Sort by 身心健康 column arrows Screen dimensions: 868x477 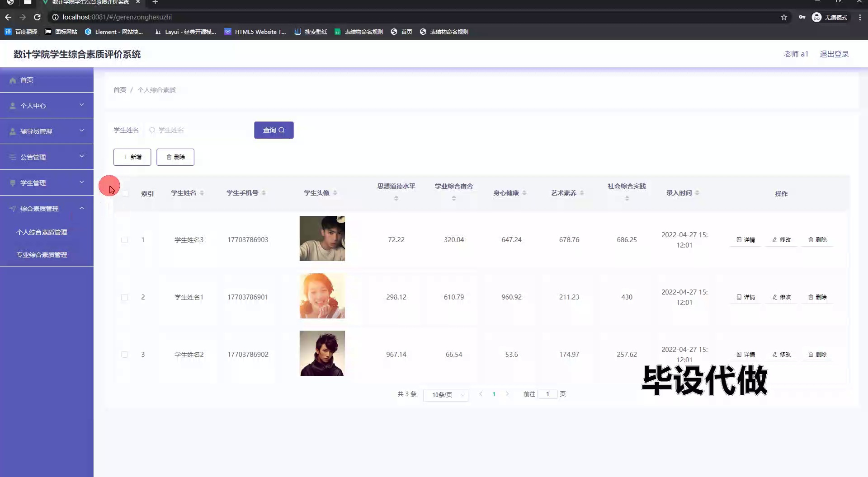click(x=524, y=193)
